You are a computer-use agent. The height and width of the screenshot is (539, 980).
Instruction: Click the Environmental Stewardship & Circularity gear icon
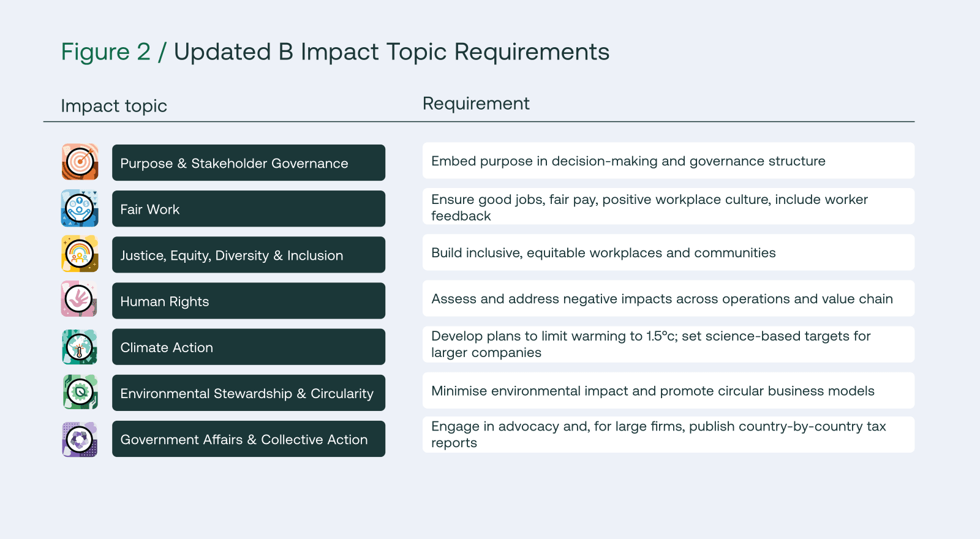click(x=80, y=392)
